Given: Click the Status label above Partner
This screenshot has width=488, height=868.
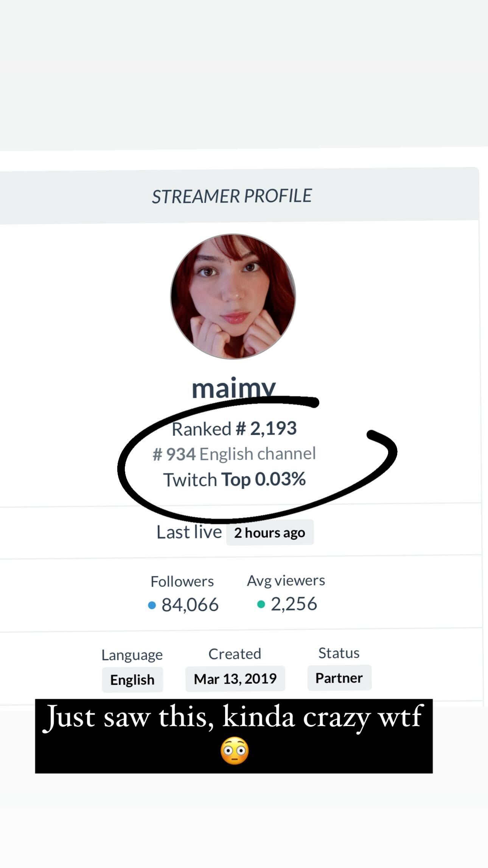Looking at the screenshot, I should [339, 653].
